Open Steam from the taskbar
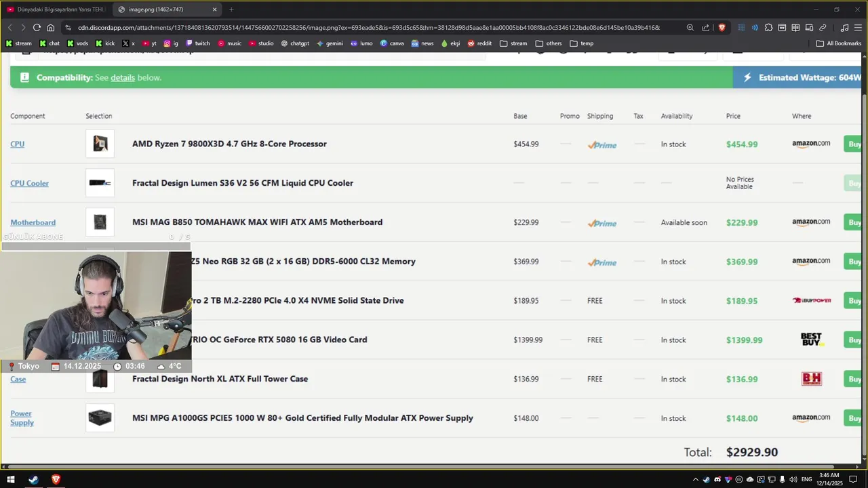868x488 pixels. click(33, 480)
